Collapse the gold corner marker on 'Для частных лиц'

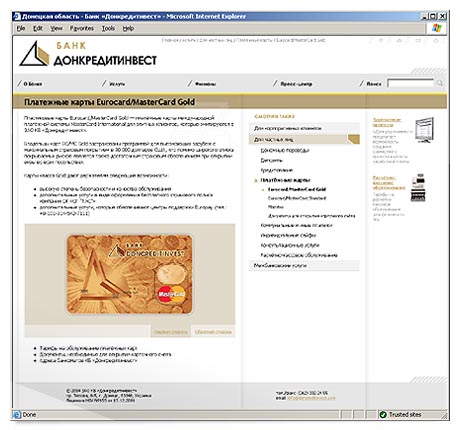[x=354, y=139]
